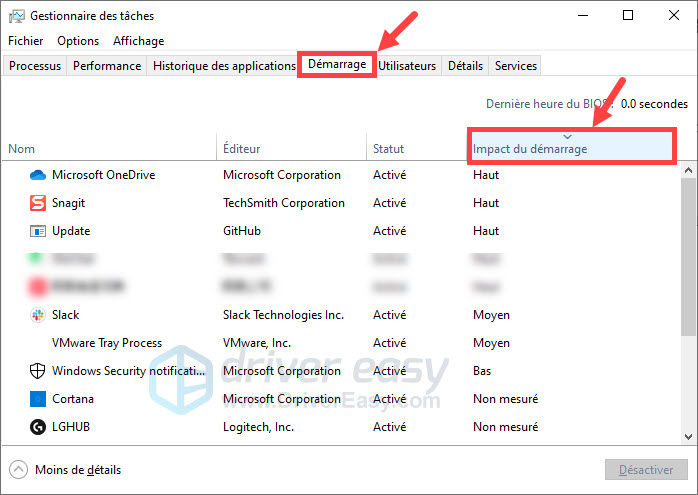
Task: Switch to the Processus tab
Action: click(35, 66)
